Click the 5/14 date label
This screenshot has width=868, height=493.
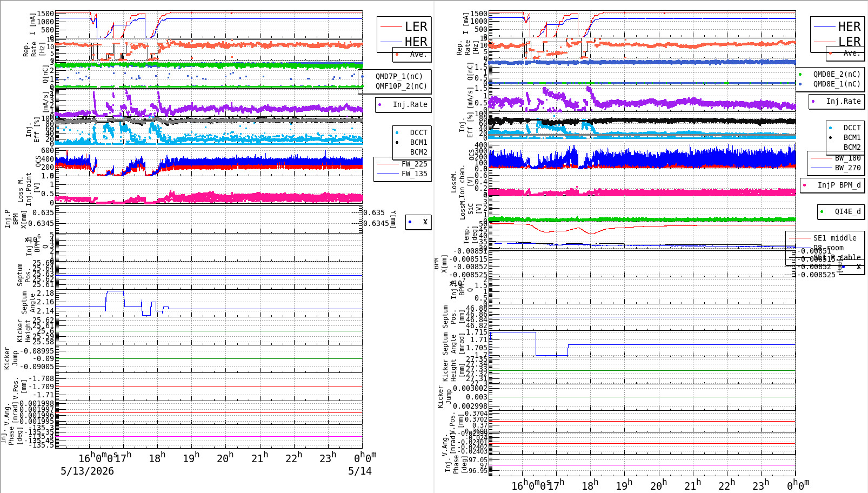(360, 471)
